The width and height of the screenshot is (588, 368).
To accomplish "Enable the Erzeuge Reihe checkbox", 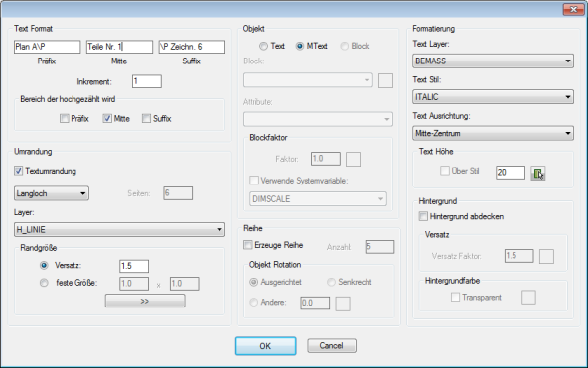I will coord(248,245).
